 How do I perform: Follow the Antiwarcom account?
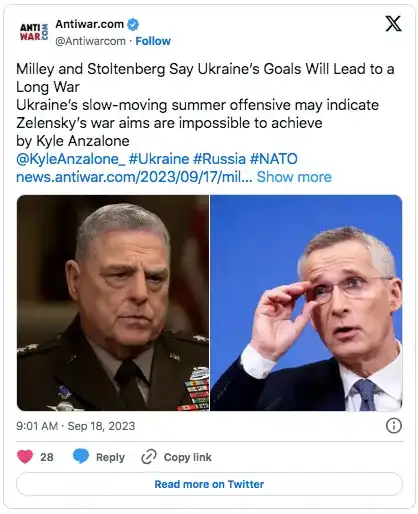pos(153,41)
